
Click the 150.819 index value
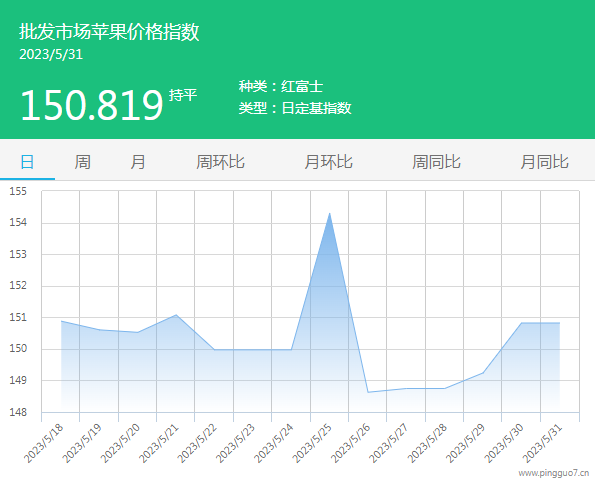91,105
